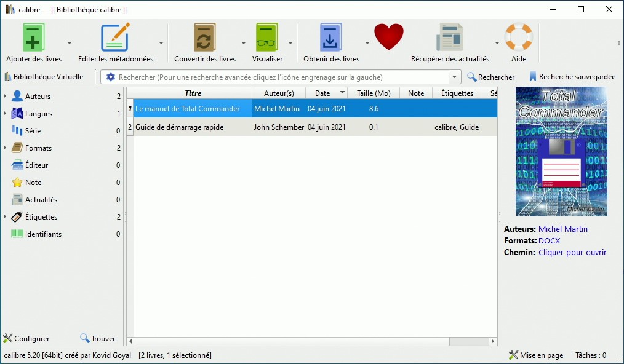Toggle the Mise en page layout button

coord(536,355)
